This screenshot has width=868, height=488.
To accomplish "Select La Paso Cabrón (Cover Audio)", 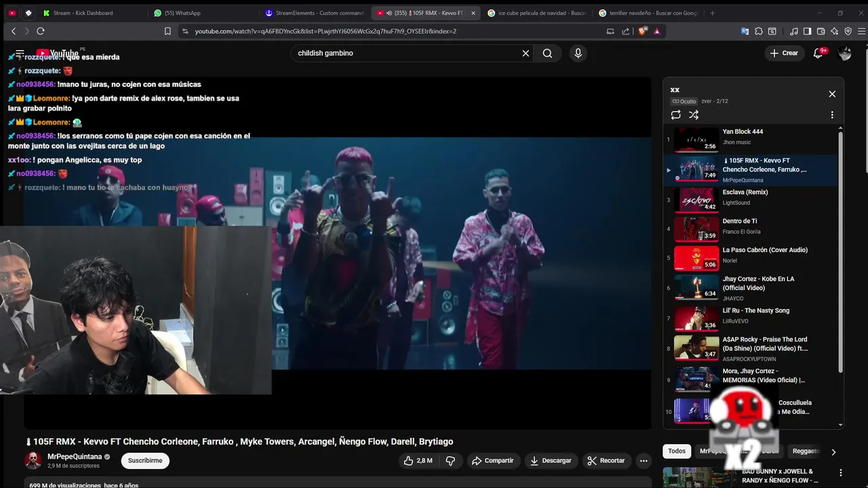I will tap(751, 258).
